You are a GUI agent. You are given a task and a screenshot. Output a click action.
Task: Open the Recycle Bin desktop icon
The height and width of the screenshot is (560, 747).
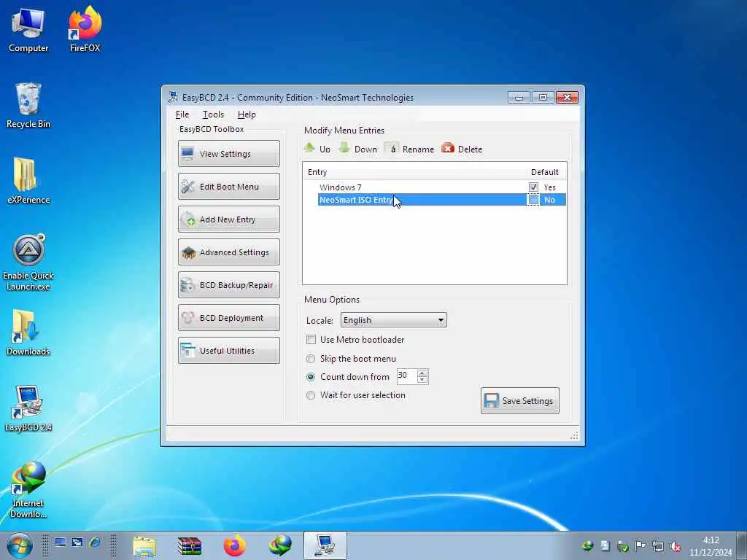[x=28, y=106]
